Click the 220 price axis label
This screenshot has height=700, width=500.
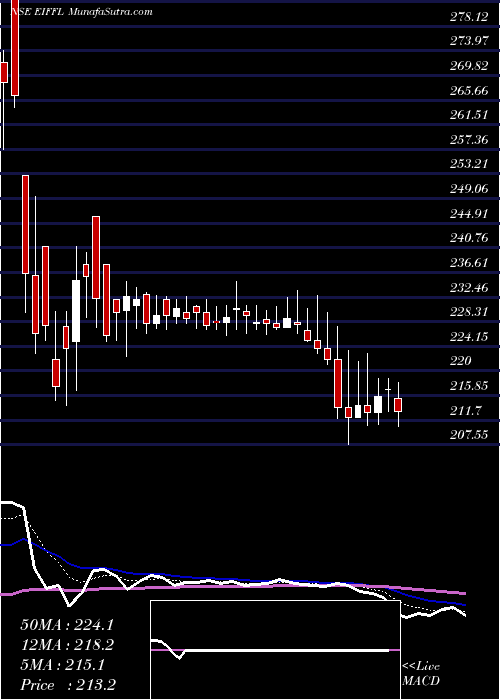(461, 361)
